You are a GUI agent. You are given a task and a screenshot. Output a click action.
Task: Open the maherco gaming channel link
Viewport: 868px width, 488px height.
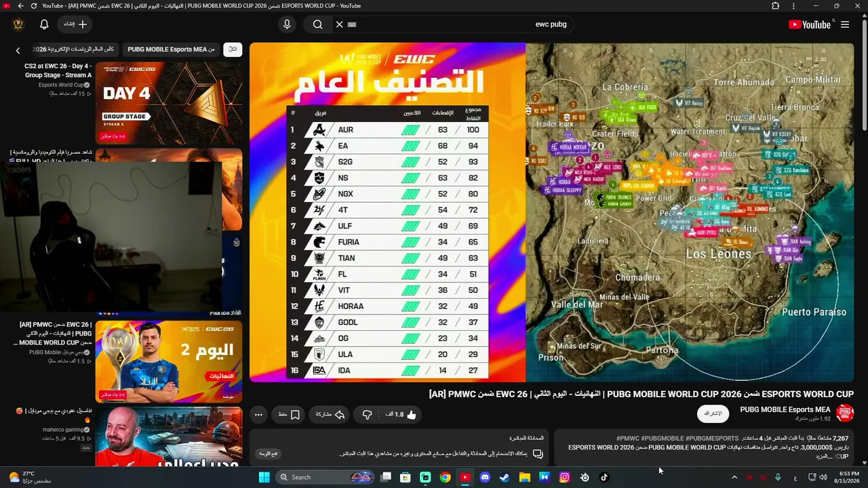[x=63, y=429]
